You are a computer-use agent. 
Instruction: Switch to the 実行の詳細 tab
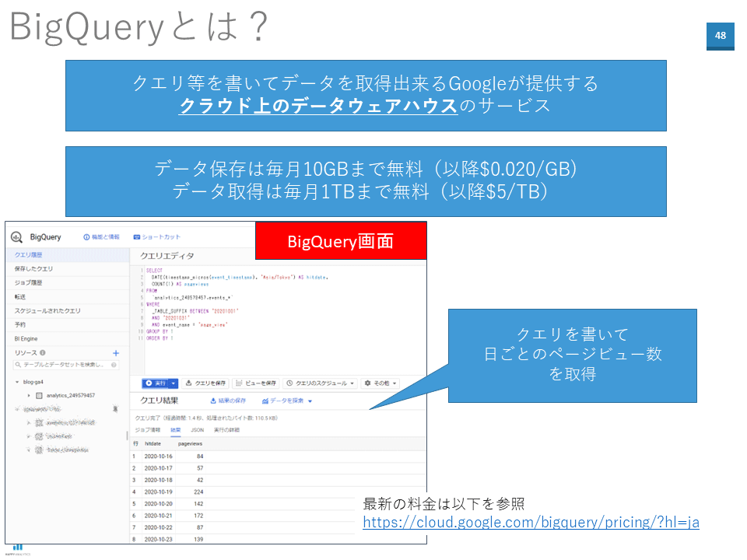(x=226, y=430)
